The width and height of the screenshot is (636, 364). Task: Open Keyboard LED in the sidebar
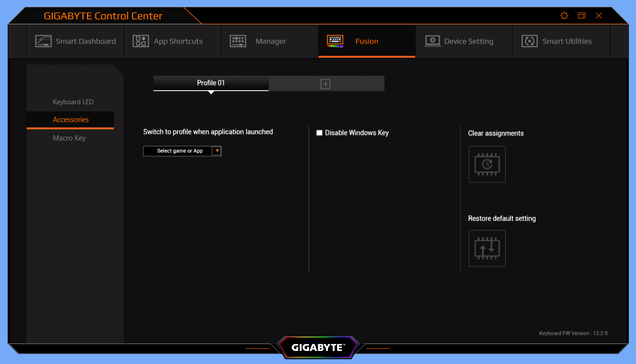tap(73, 102)
